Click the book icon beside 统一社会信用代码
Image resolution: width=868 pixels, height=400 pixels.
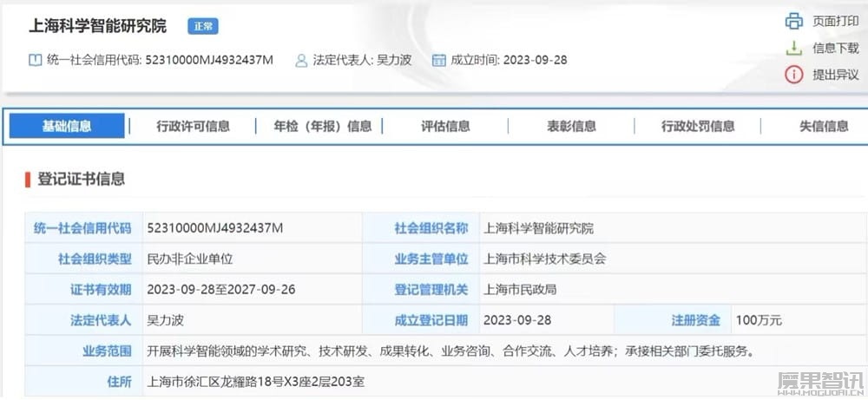pyautogui.click(x=35, y=60)
